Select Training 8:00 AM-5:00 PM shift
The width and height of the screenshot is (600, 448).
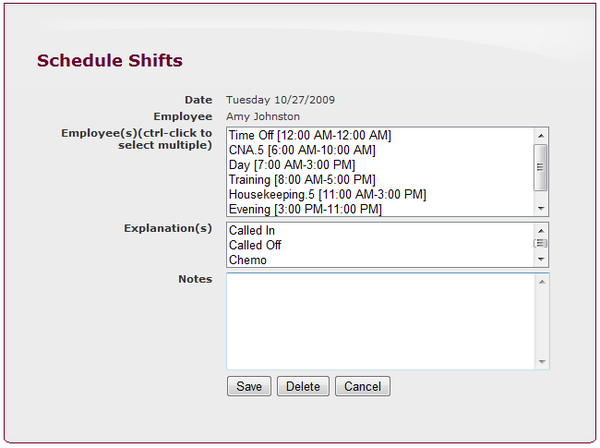click(x=302, y=180)
